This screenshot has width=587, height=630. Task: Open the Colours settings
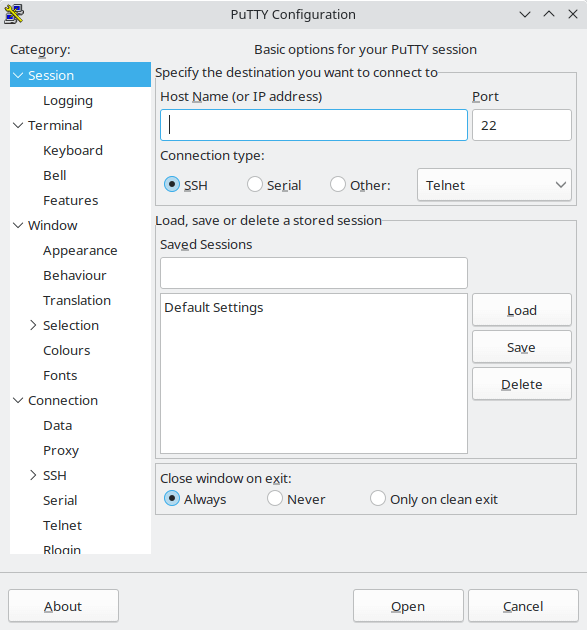pyautogui.click(x=67, y=350)
